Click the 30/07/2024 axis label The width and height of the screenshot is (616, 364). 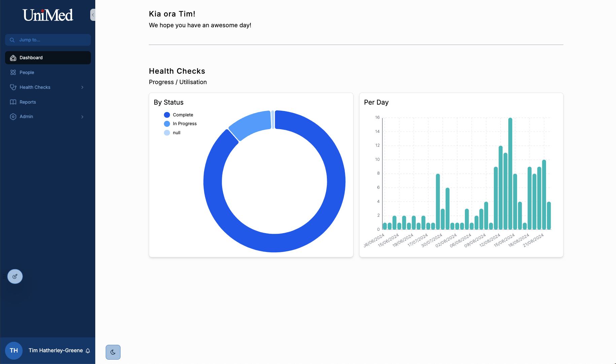pyautogui.click(x=432, y=241)
